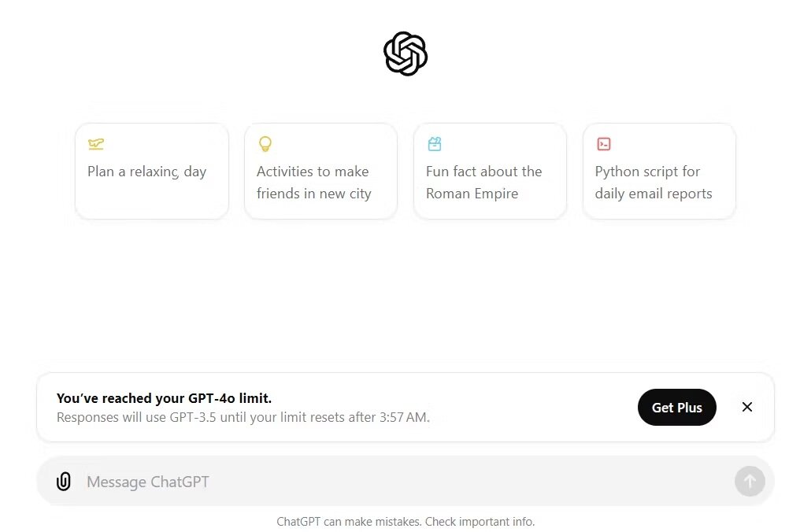Viewport: 800px width, 532px height.
Task: Focus the Message ChatGPT input field
Action: pyautogui.click(x=394, y=482)
